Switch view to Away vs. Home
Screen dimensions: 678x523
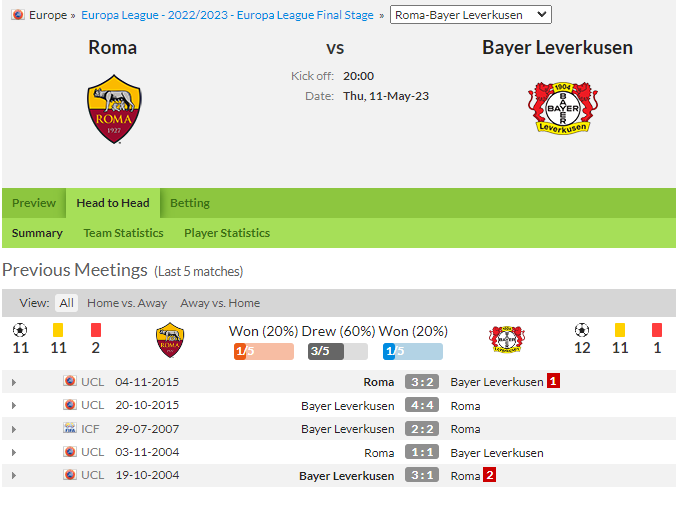click(x=220, y=303)
